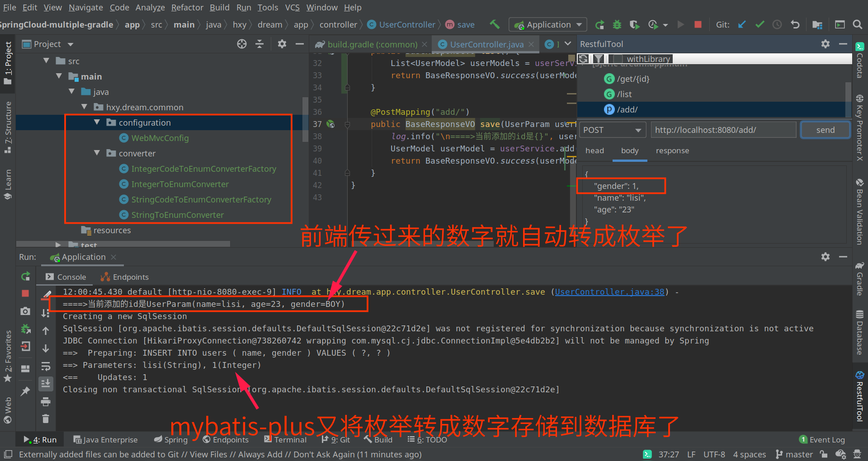Click line 37 gutter endpoint icon
Viewport: 868px width, 461px height.
tap(331, 124)
